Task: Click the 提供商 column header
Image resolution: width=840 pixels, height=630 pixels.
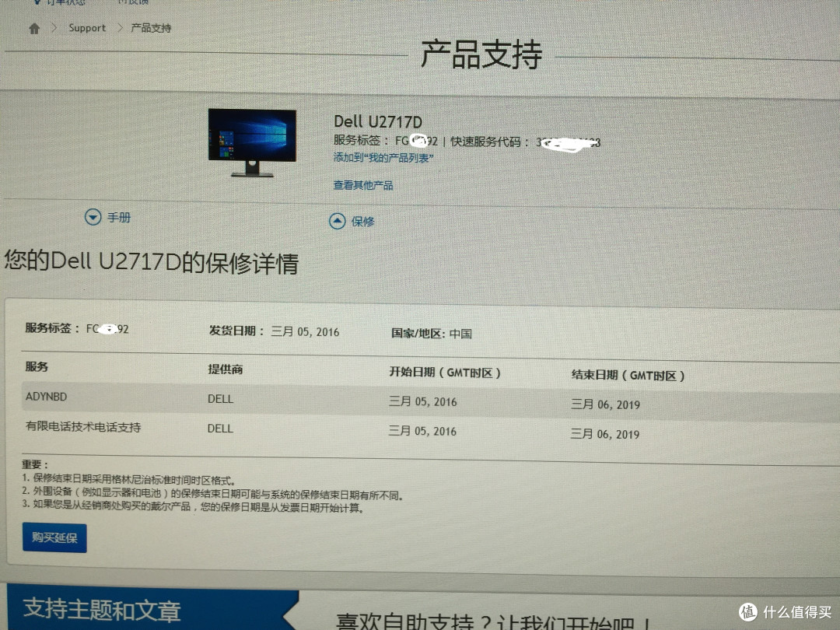Action: [x=226, y=369]
